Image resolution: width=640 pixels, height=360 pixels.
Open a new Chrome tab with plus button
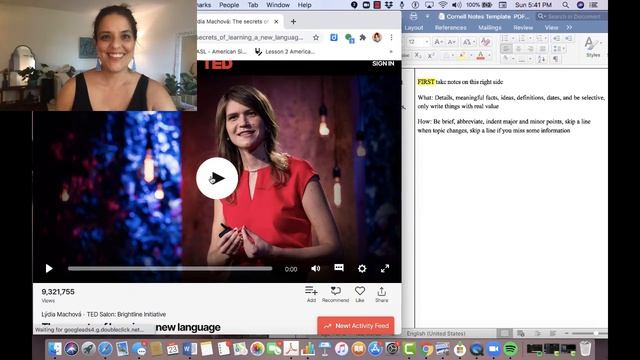click(x=293, y=21)
